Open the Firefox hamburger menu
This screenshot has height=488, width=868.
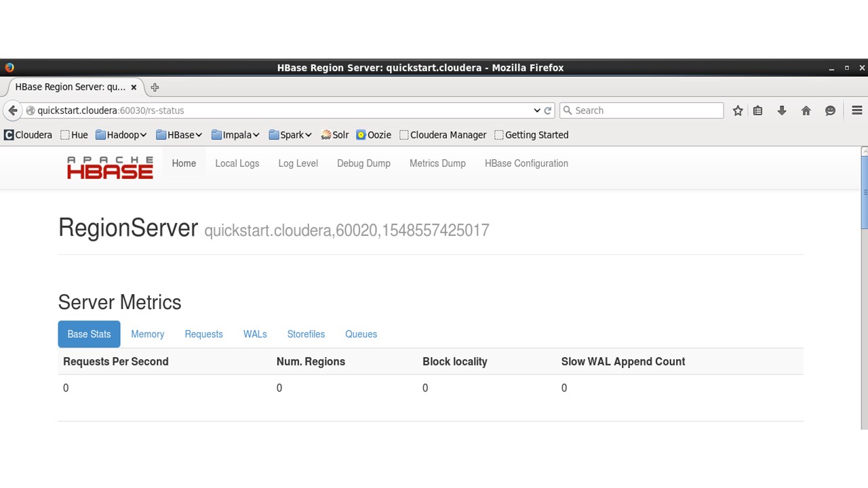[856, 110]
